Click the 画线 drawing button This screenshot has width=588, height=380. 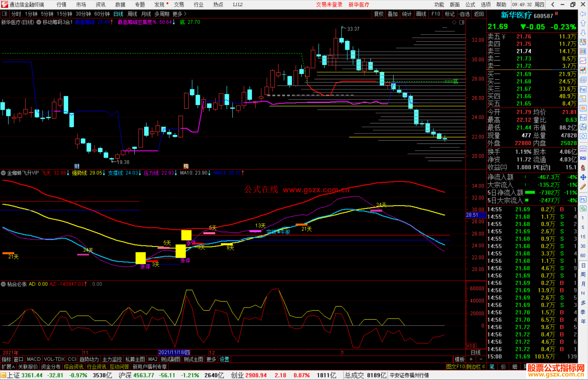pyautogui.click(x=421, y=14)
